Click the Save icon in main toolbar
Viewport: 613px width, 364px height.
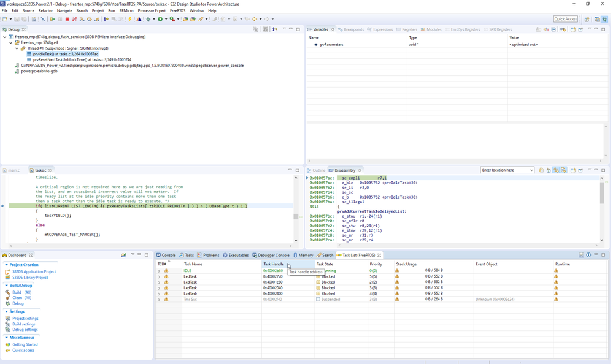click(17, 19)
